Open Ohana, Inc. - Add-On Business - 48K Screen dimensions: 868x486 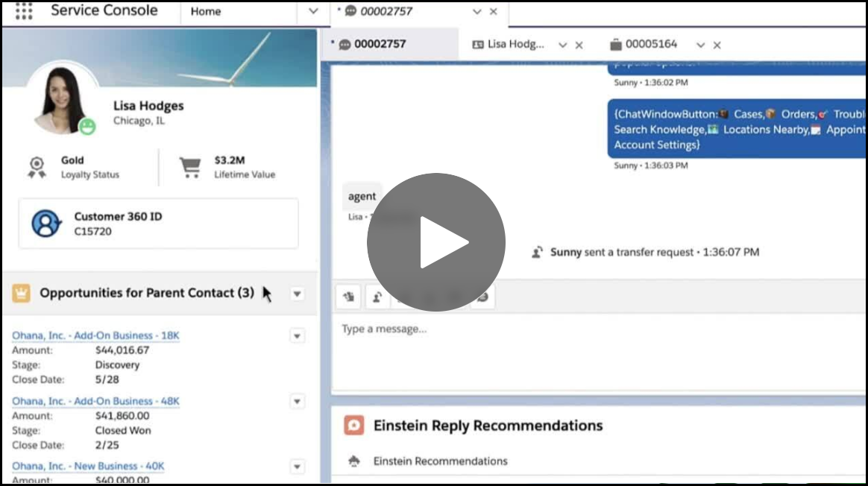(x=95, y=401)
